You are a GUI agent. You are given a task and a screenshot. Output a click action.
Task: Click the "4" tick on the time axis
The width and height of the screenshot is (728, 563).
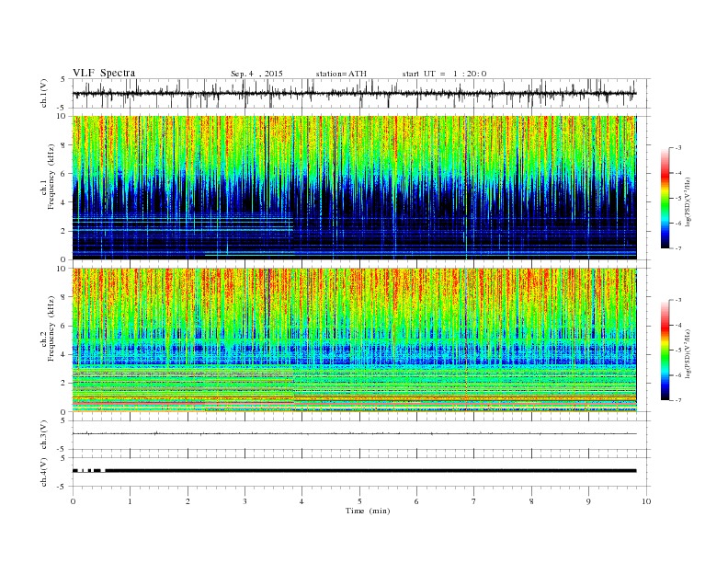(x=302, y=501)
